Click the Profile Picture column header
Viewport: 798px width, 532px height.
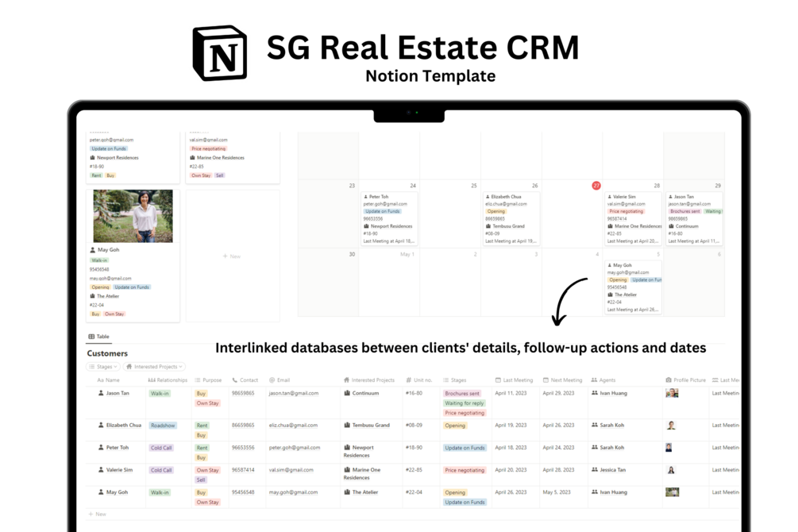pos(685,380)
